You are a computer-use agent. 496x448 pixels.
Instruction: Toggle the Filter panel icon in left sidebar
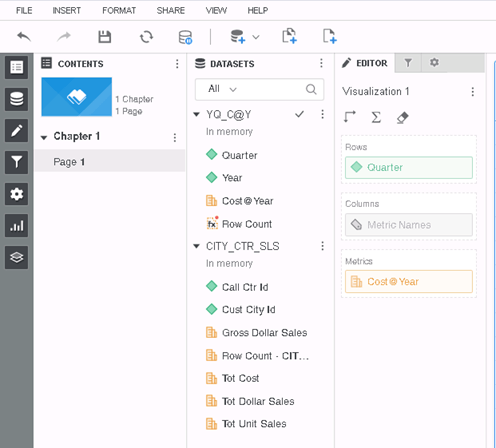coord(16,162)
